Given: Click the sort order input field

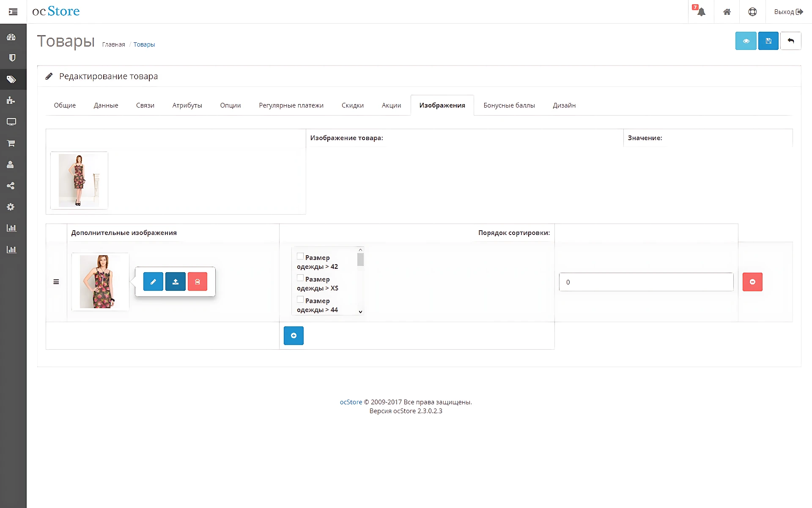Looking at the screenshot, I should [x=646, y=282].
